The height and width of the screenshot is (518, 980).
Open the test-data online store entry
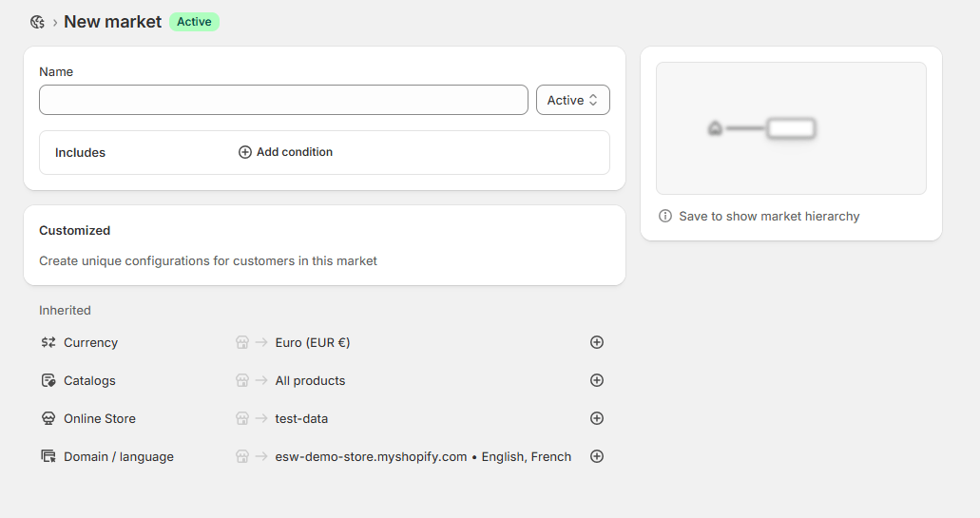(301, 418)
